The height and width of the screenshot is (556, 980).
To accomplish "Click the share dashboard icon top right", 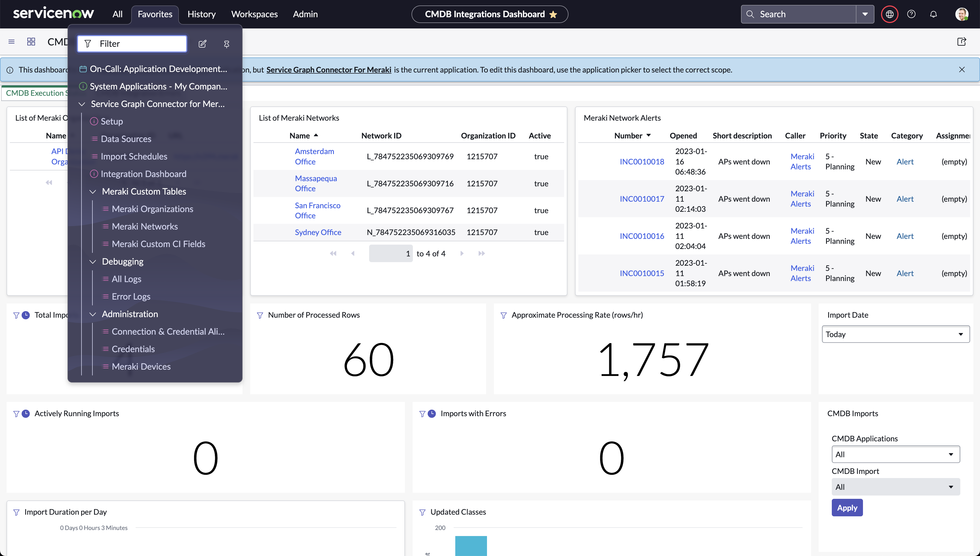I will pyautogui.click(x=962, y=42).
